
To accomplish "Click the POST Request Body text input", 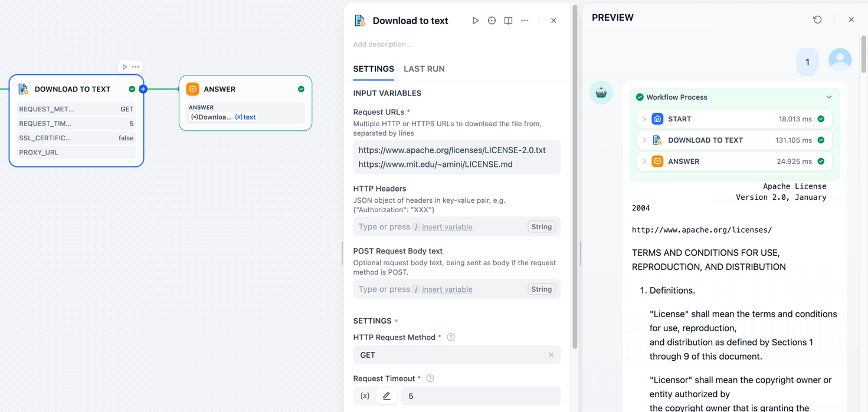I will pyautogui.click(x=457, y=289).
